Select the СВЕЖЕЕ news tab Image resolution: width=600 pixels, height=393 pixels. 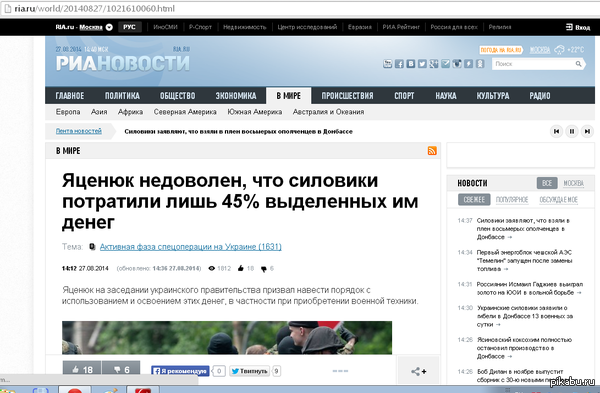coord(474,199)
